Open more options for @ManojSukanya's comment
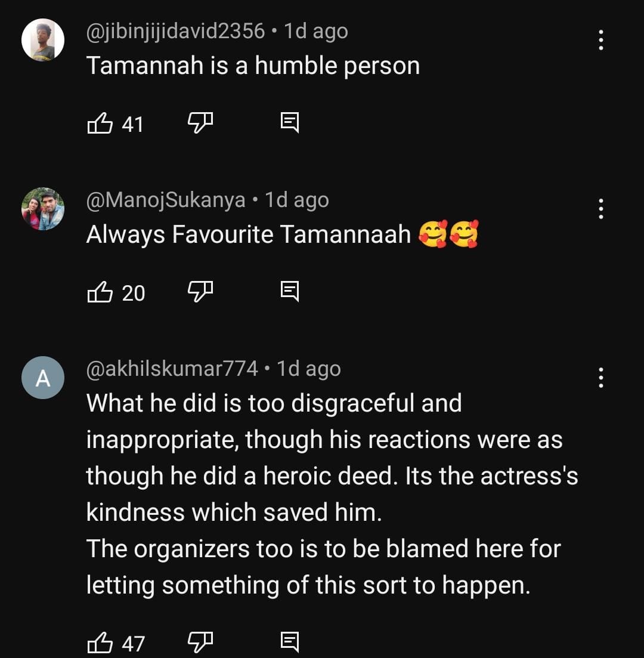Screen dimensions: 644x658 [x=601, y=209]
